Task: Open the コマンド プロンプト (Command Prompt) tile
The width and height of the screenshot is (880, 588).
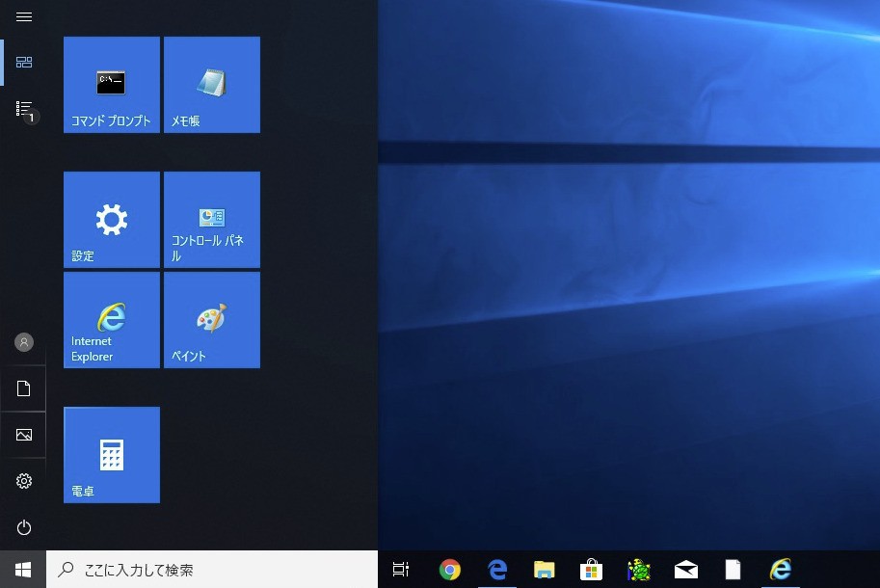Action: [x=111, y=84]
